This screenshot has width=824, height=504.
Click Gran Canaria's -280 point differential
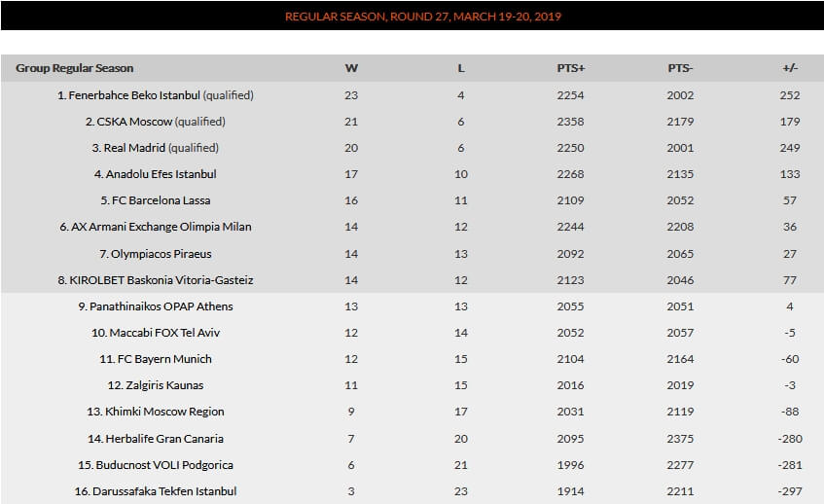(790, 439)
